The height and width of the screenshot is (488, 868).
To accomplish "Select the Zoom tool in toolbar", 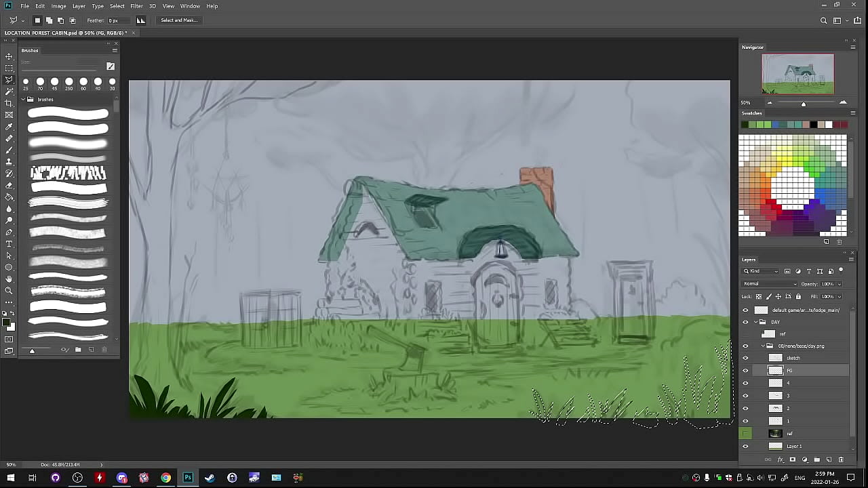I will [x=9, y=290].
